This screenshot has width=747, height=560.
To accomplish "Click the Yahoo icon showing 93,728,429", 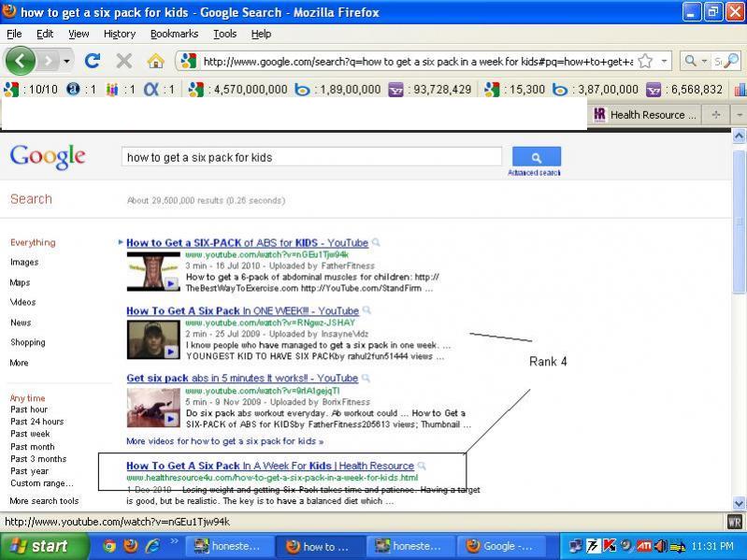I will tap(395, 90).
